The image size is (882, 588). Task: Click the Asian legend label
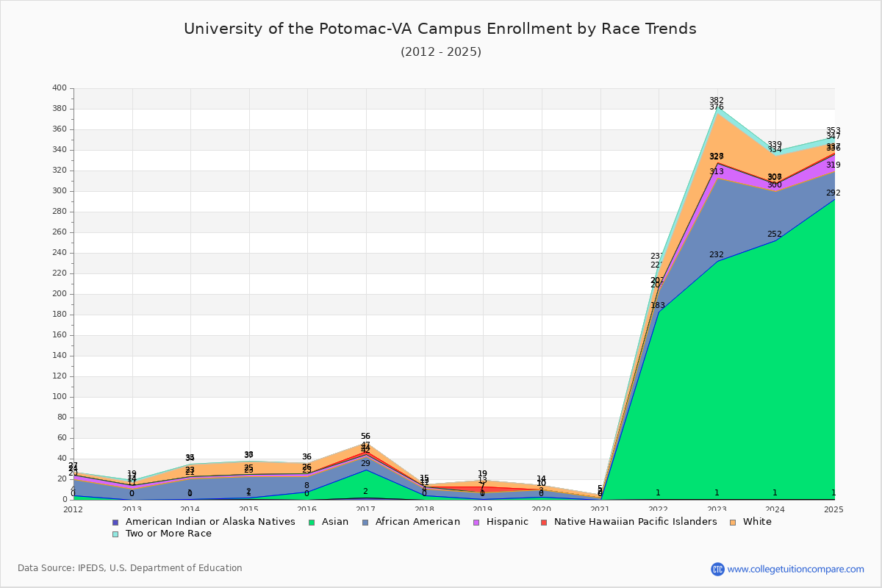pyautogui.click(x=334, y=522)
